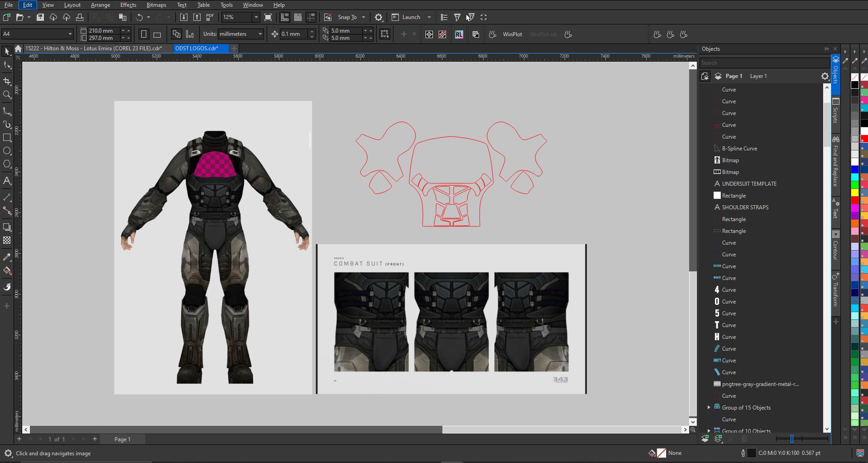Open the Launch dropdown
868x463 pixels.
(x=429, y=17)
